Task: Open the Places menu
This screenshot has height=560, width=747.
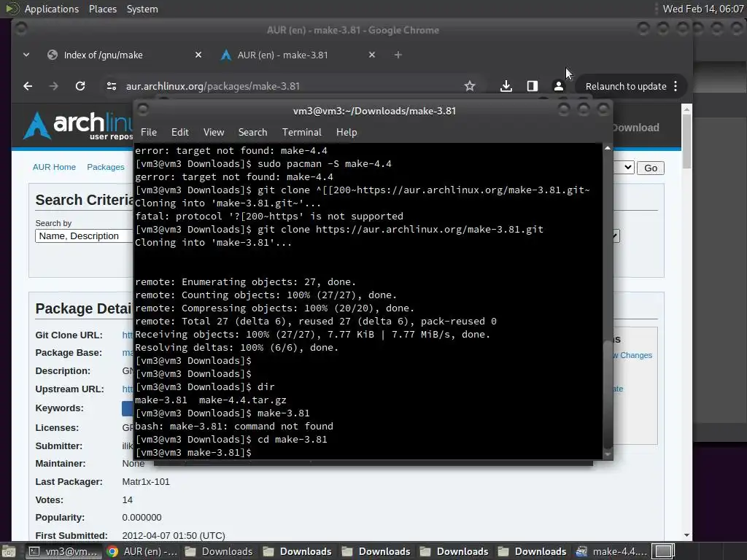Action: pos(102,9)
